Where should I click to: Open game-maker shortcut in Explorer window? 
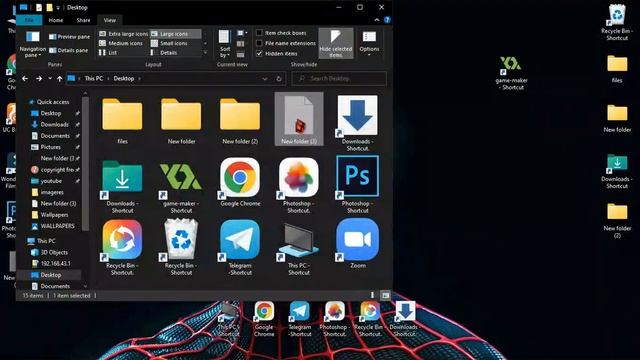click(x=181, y=186)
